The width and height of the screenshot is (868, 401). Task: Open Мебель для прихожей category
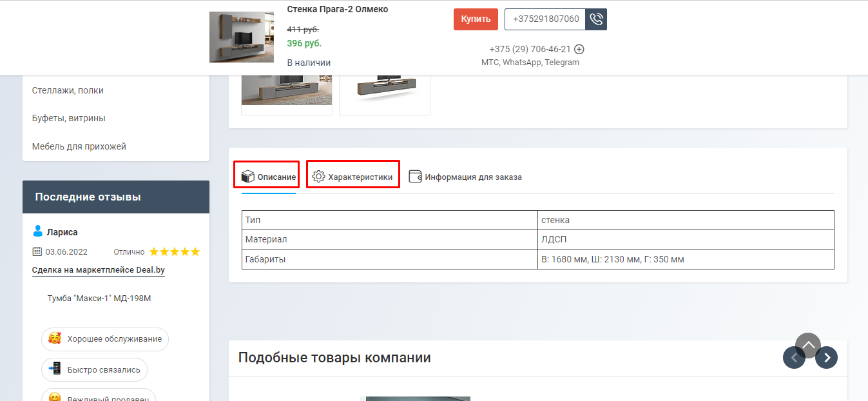[79, 146]
